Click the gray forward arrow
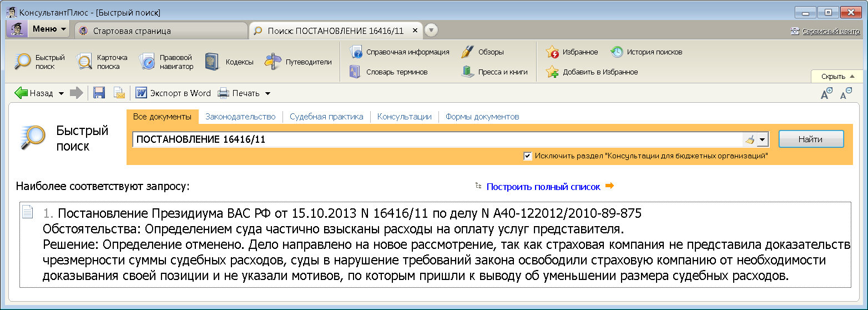The width and height of the screenshot is (868, 310). coord(76,93)
